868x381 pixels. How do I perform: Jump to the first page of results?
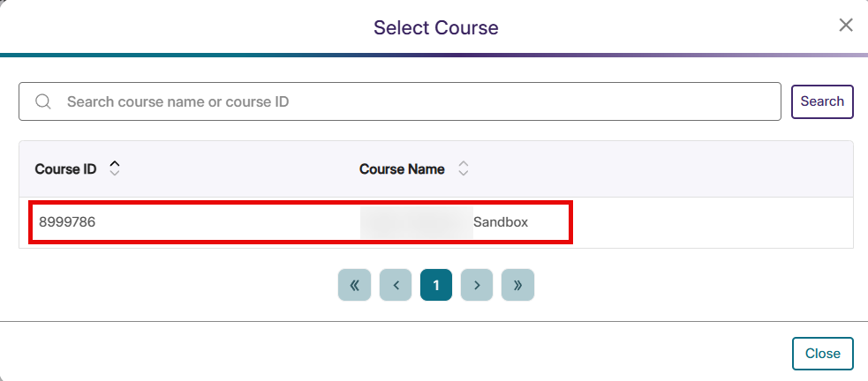coord(354,285)
